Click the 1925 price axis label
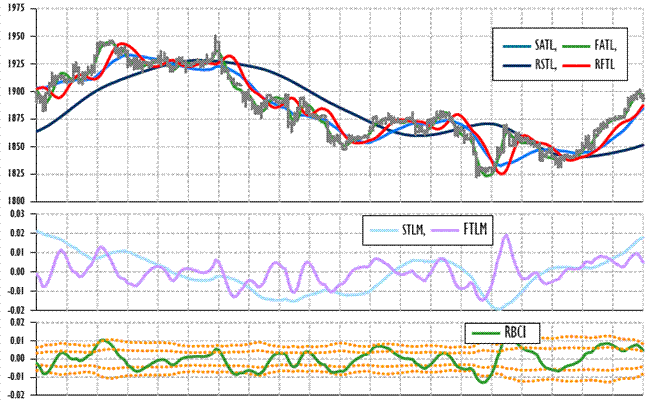 click(x=16, y=64)
